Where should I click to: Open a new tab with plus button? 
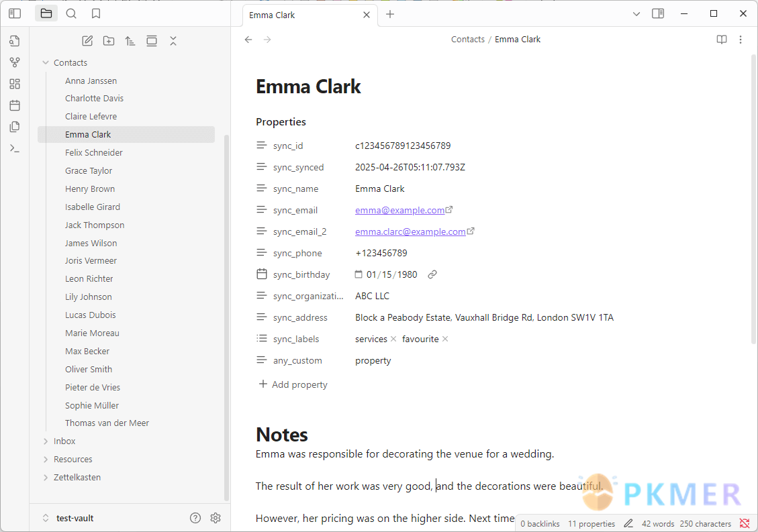point(390,14)
